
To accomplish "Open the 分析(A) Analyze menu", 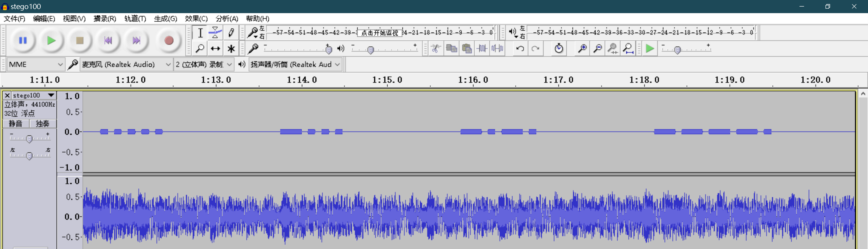I will 227,19.
